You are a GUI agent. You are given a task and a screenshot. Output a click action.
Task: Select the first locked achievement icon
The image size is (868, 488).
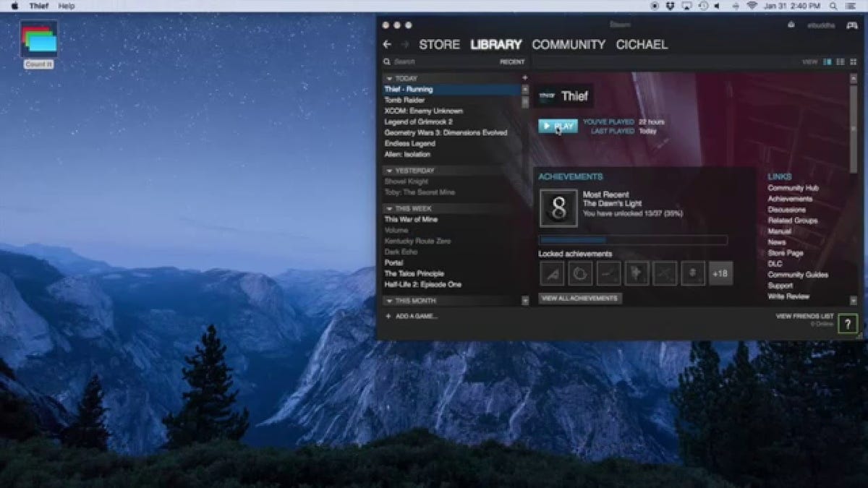[x=550, y=273]
